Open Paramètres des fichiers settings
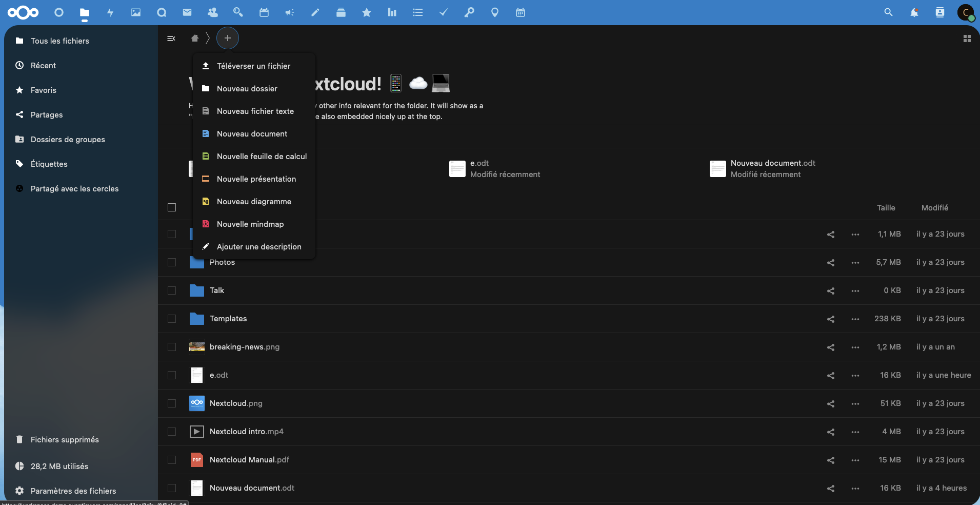Viewport: 980px width, 505px height. [73, 491]
